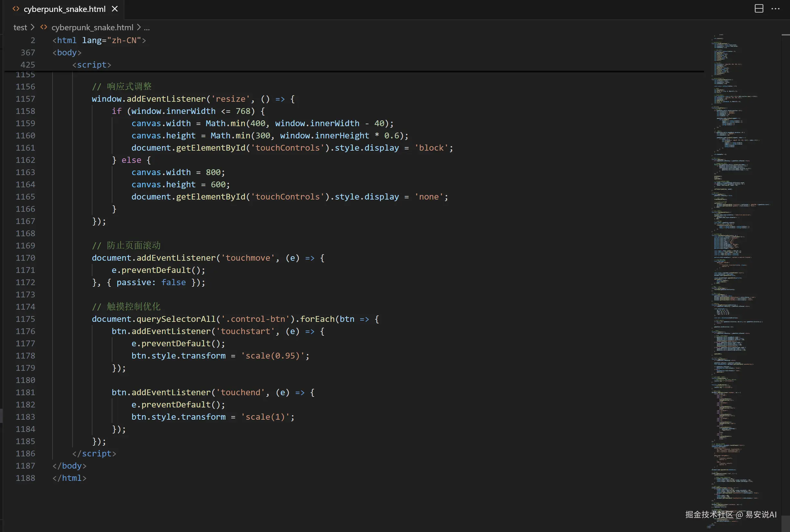The width and height of the screenshot is (790, 532).
Task: Expand chevron after cyberpunk_snake.html breadcrumb
Action: coord(139,27)
